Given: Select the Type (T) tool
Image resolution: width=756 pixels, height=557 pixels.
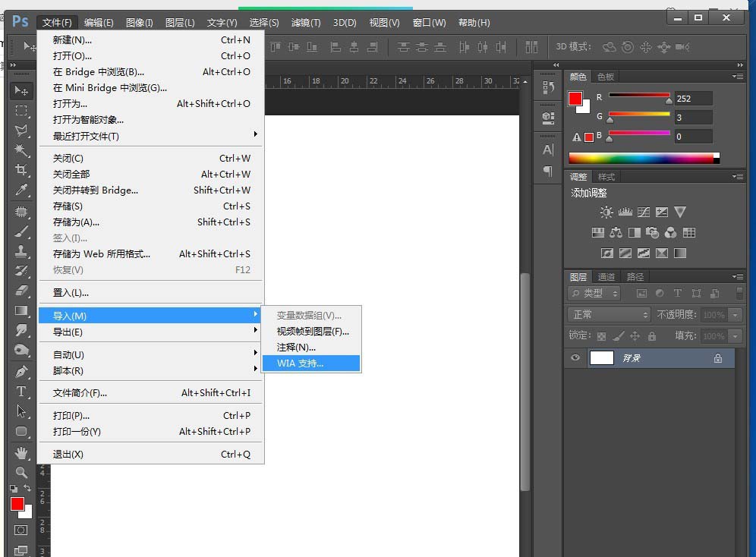Looking at the screenshot, I should click(21, 392).
